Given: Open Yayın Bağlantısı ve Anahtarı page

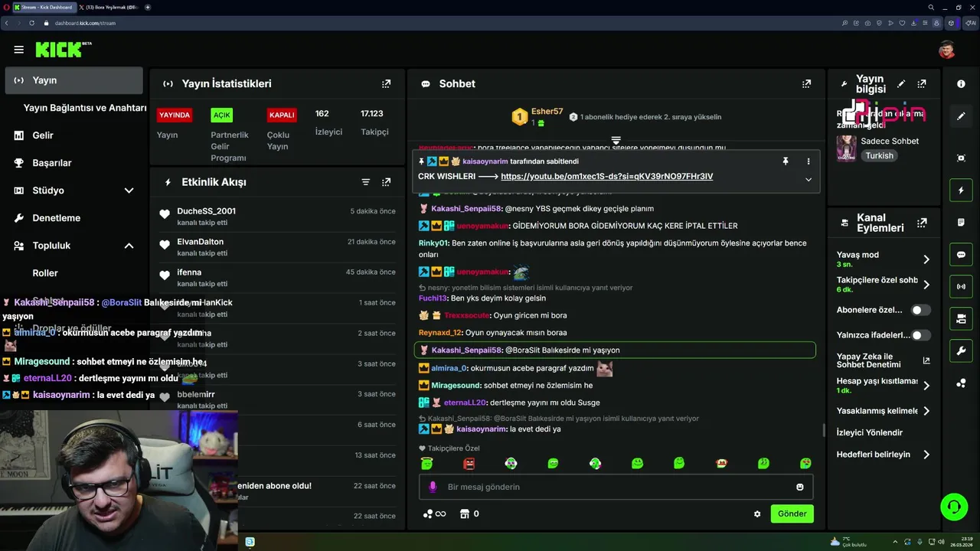Looking at the screenshot, I should coord(84,108).
